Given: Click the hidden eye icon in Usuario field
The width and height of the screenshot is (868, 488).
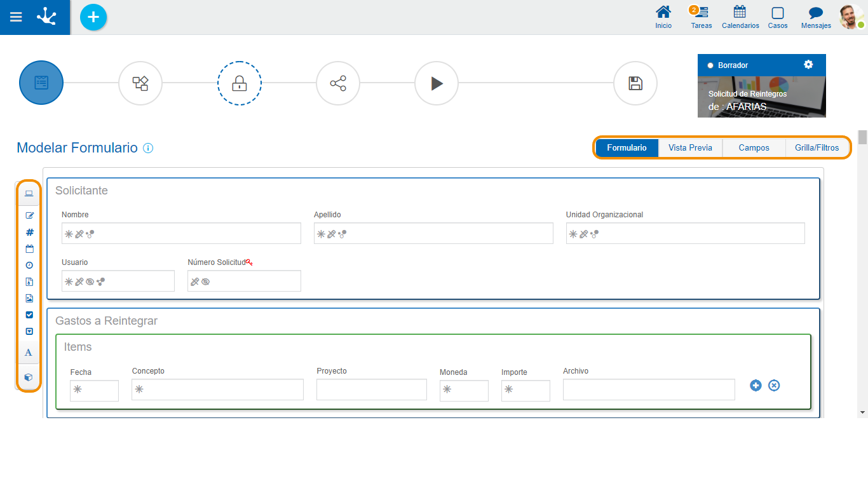Looking at the screenshot, I should [90, 281].
